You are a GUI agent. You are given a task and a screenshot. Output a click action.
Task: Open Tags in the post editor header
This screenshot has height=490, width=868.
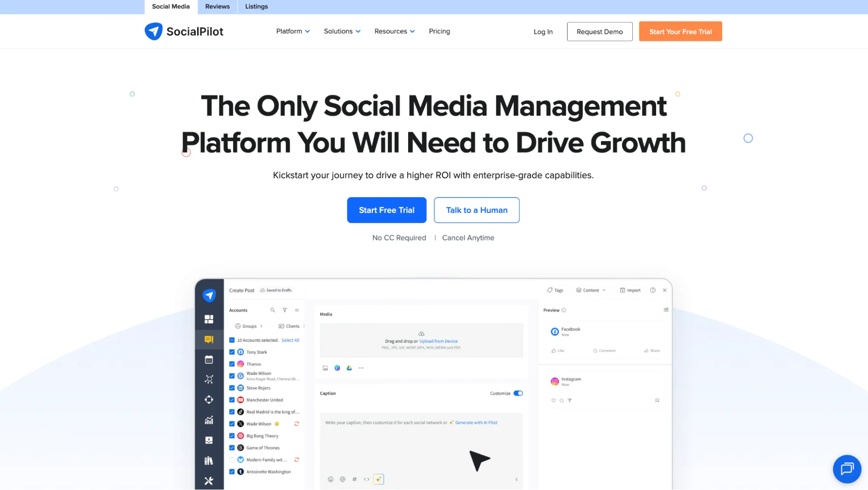pyautogui.click(x=555, y=290)
